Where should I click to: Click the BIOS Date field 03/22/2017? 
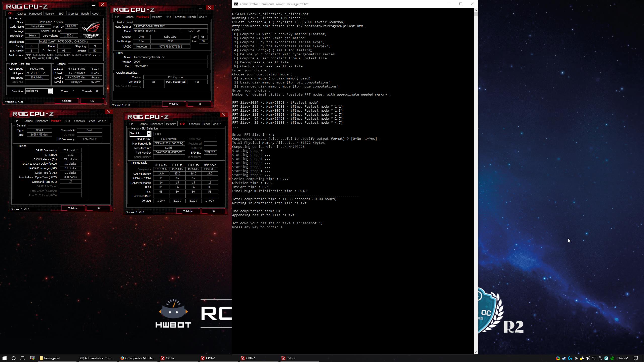point(170,66)
